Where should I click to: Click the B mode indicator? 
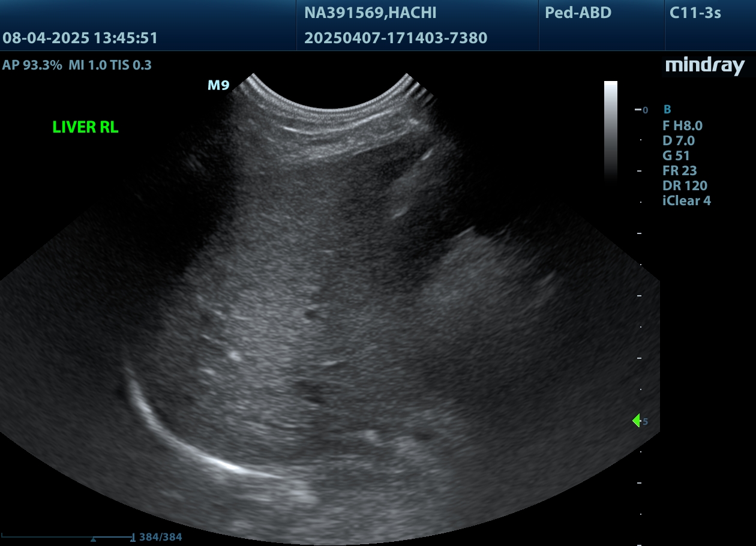click(667, 110)
